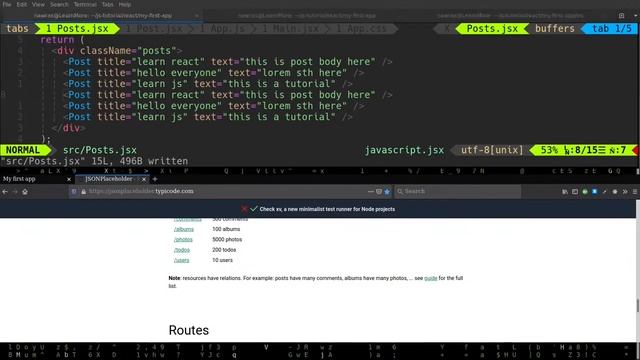Screen dimensions: 640x360
Task: Dismiss the banner with the red X
Action: click(244, 209)
